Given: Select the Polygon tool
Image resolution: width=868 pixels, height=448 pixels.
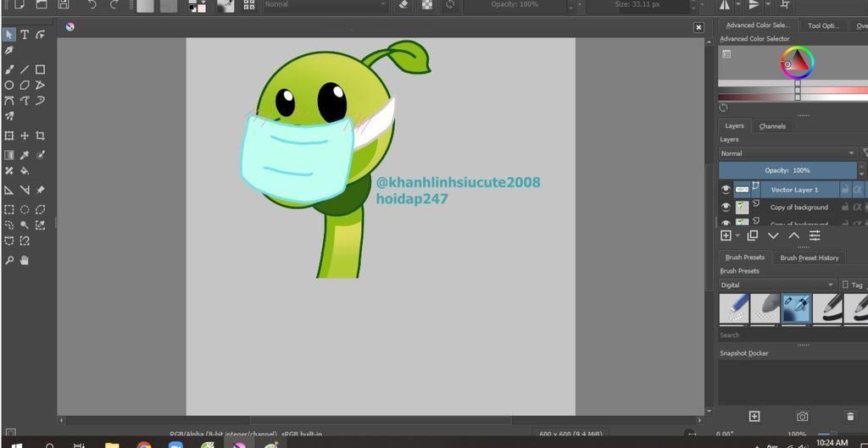Looking at the screenshot, I should tap(25, 86).
